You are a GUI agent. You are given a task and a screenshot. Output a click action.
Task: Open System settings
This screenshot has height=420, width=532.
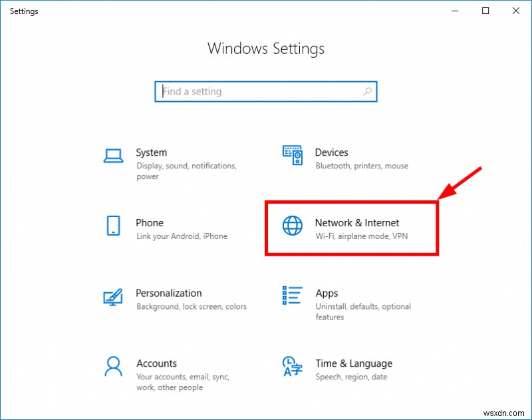151,152
